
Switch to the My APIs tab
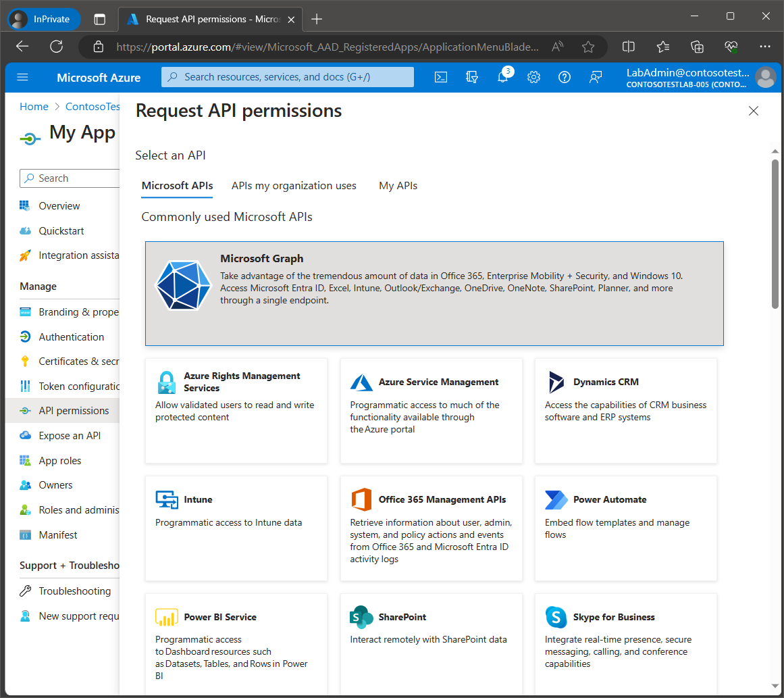click(398, 186)
